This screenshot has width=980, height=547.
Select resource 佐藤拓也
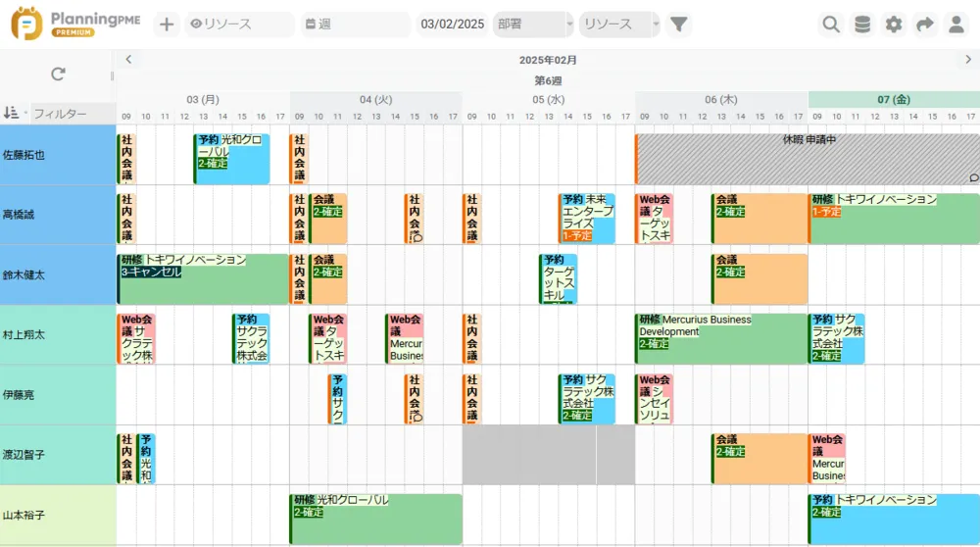click(x=58, y=155)
